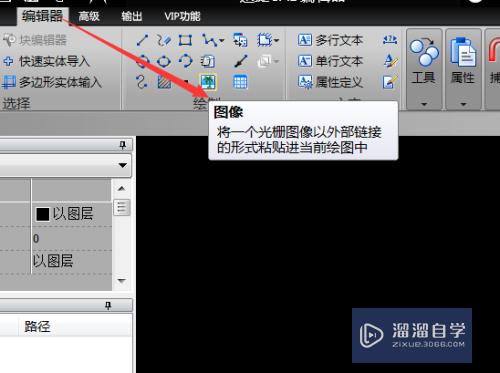Image resolution: width=500 pixels, height=373 pixels.
Task: Select the Spline curve tool
Action: point(142,82)
